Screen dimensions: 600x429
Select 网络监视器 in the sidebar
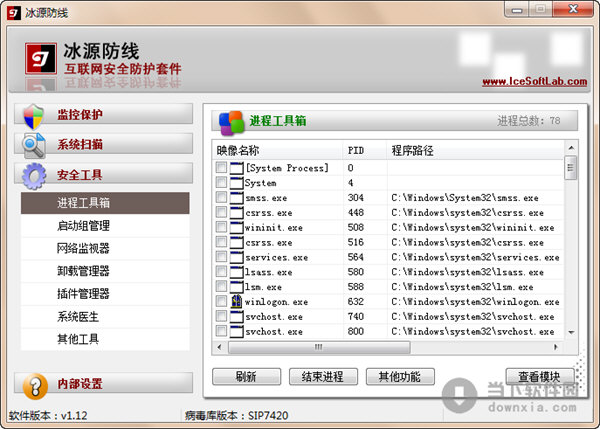click(x=83, y=248)
